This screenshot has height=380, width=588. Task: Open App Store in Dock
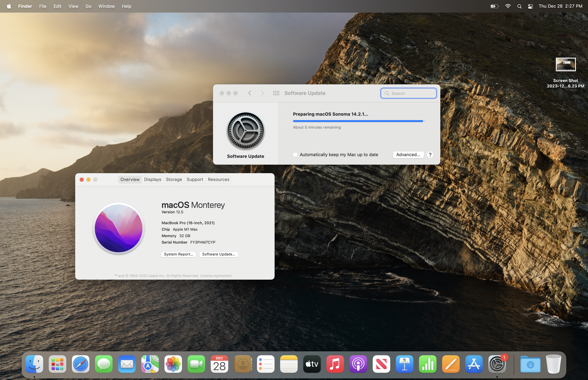tap(474, 364)
